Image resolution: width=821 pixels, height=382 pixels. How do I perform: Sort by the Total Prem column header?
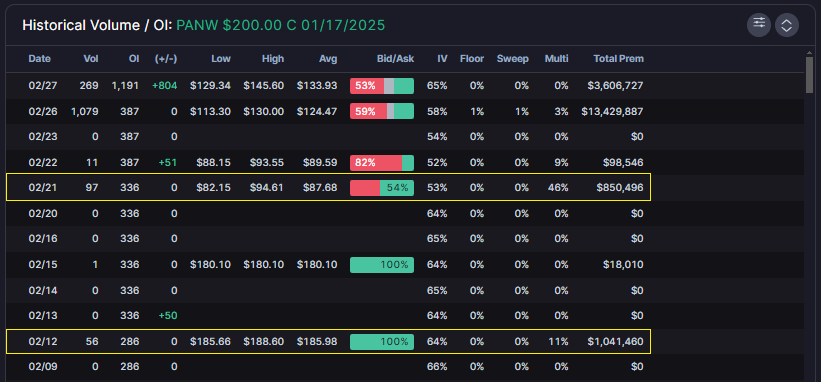[x=618, y=59]
